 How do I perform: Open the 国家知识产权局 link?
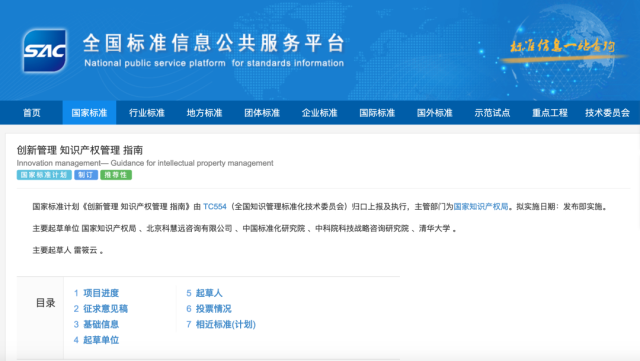tap(481, 207)
